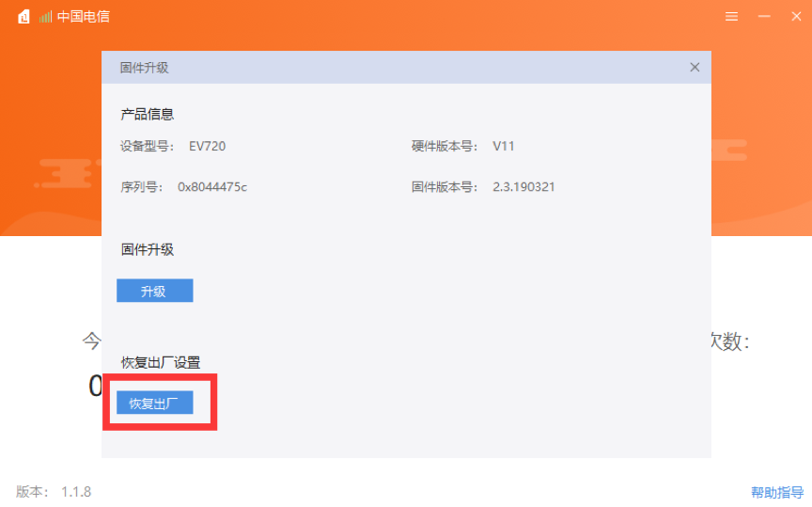Click the 产品信息 section heading
This screenshot has width=812, height=507.
148,114
